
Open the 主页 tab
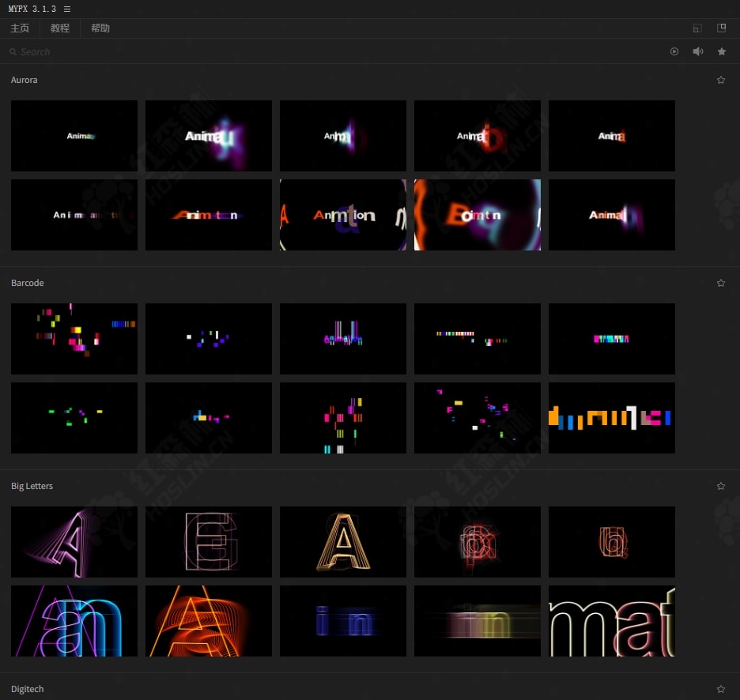[20, 28]
